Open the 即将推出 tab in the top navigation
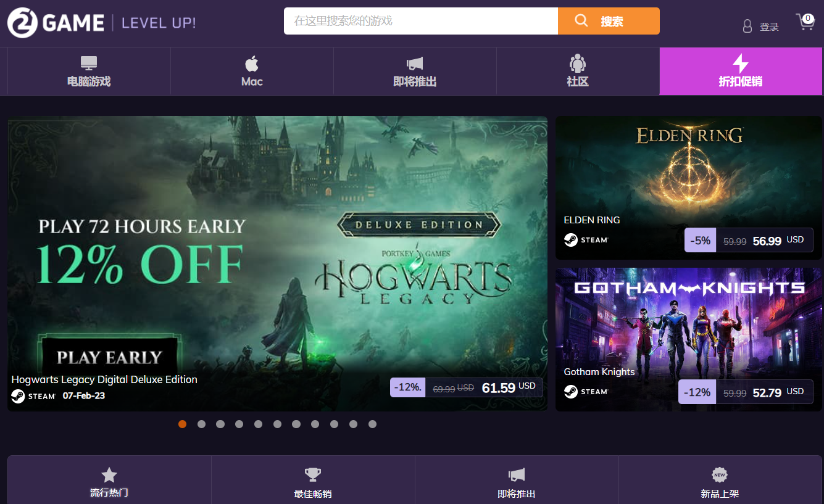This screenshot has height=504, width=824. [x=415, y=71]
